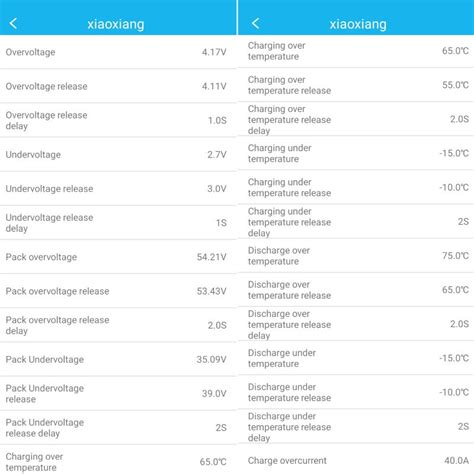Open Charge overcurrent 40.0A setting
Image resolution: width=474 pixels, height=474 pixels.
(356, 461)
